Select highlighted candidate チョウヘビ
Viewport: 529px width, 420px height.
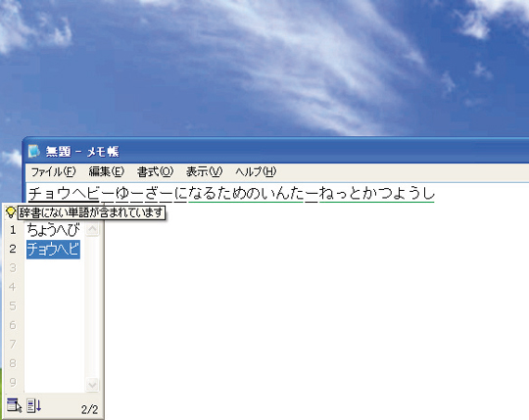[x=53, y=250]
